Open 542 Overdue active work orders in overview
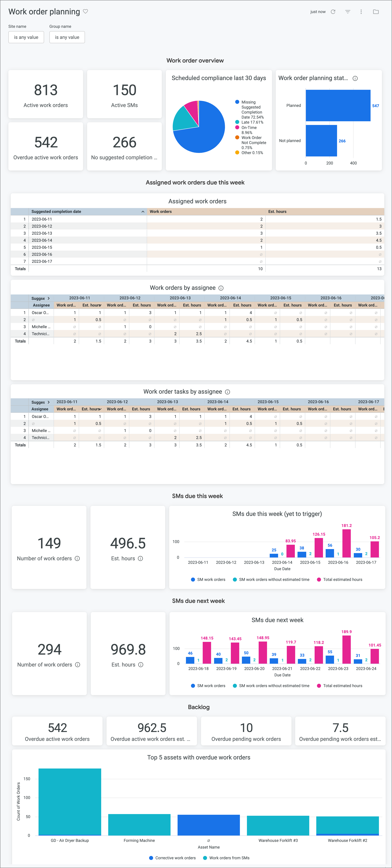The image size is (392, 868). click(46, 146)
